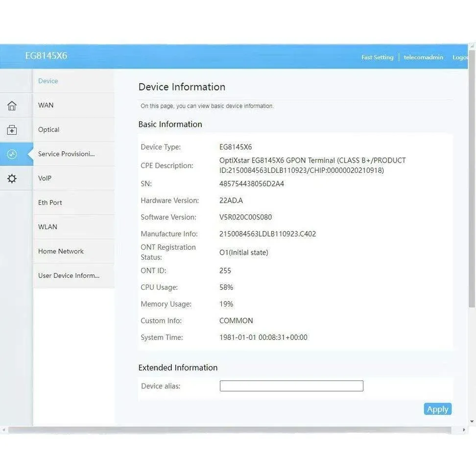The width and height of the screenshot is (476, 476).
Task: Go to the WAN information page
Action: click(46, 105)
